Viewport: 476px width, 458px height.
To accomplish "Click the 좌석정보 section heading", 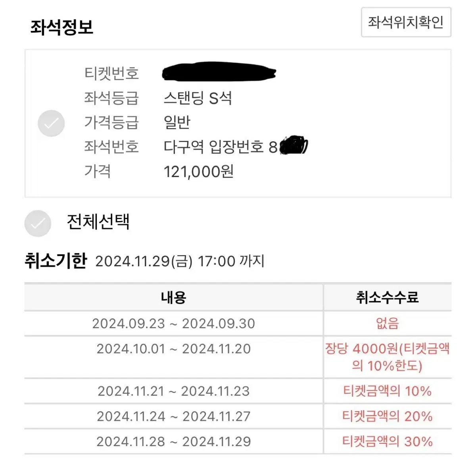I will point(62,27).
